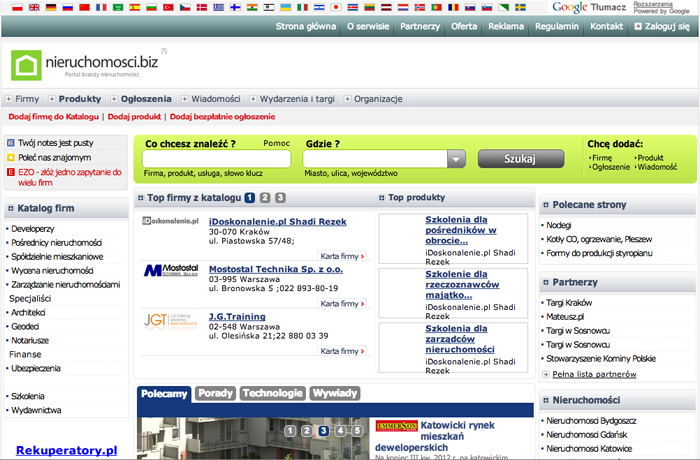Select the French flag language icon

(x=101, y=7)
